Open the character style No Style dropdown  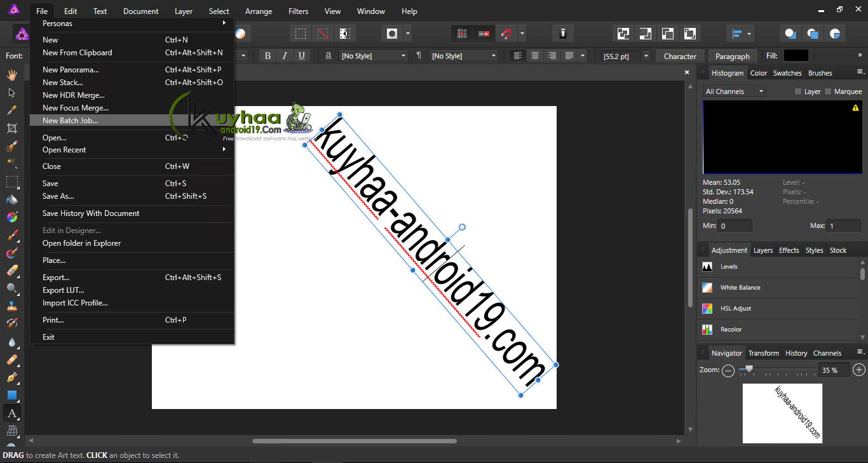point(374,56)
